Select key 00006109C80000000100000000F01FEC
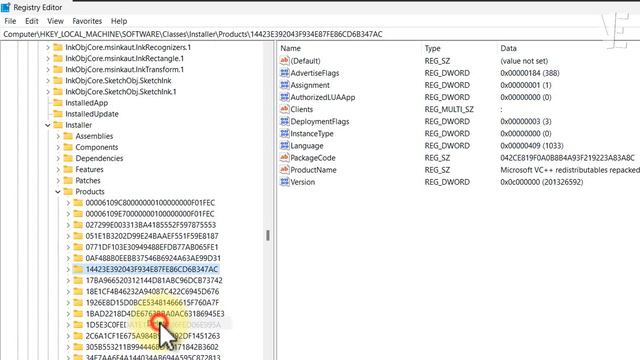 pyautogui.click(x=150, y=203)
